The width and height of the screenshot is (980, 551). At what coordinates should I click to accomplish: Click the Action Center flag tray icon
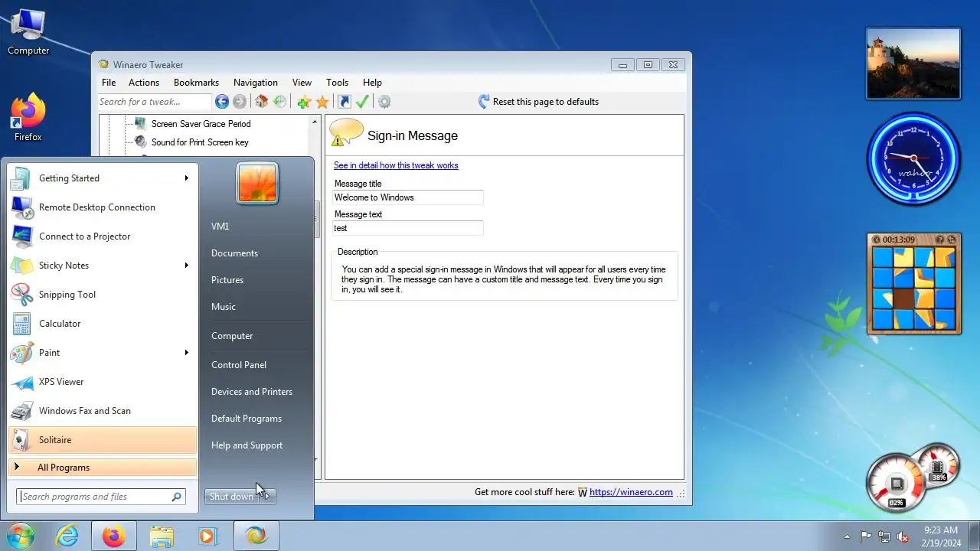click(x=866, y=536)
